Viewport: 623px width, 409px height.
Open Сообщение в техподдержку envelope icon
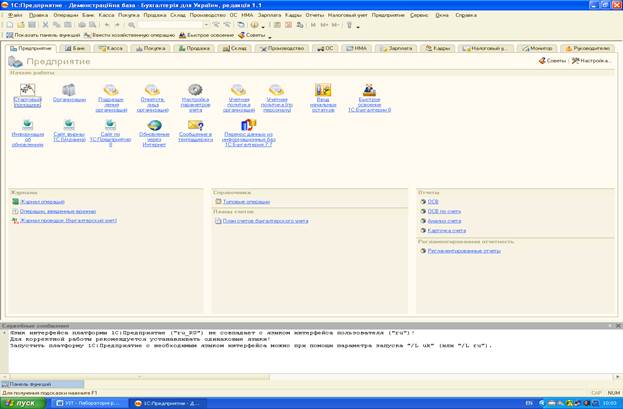(x=195, y=125)
